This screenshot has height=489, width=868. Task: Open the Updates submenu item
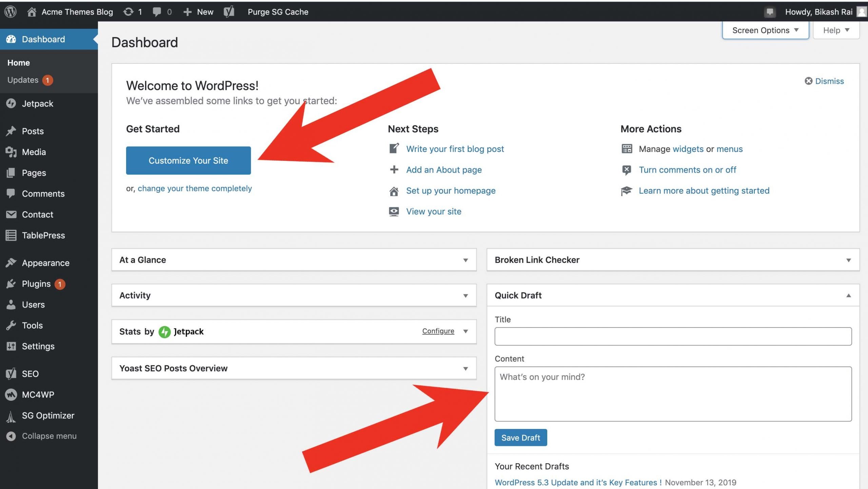[23, 80]
